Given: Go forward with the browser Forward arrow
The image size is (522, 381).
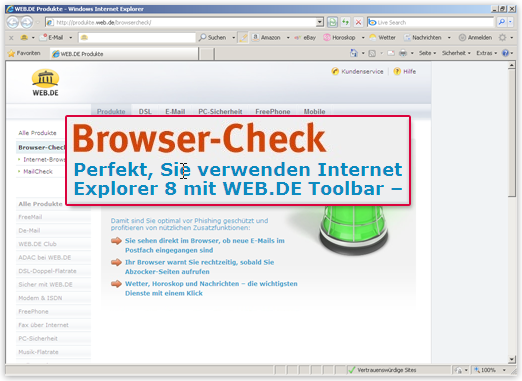Looking at the screenshot, I should tap(27, 22).
